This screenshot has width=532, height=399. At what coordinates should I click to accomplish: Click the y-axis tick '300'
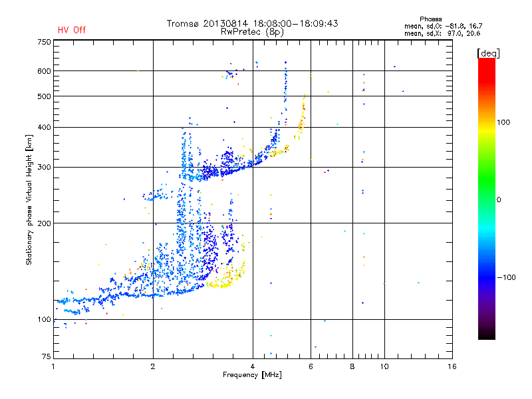[x=44, y=168]
